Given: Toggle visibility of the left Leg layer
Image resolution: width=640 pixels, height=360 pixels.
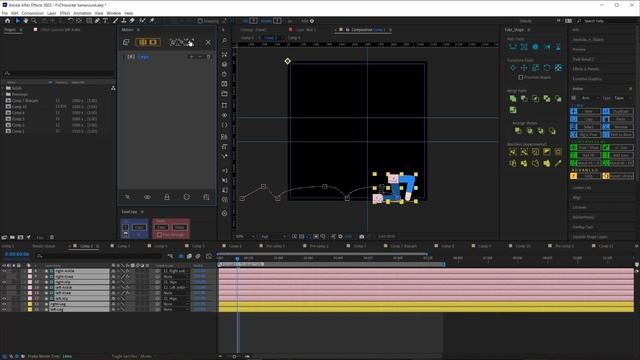Looking at the screenshot, I should (x=4, y=309).
